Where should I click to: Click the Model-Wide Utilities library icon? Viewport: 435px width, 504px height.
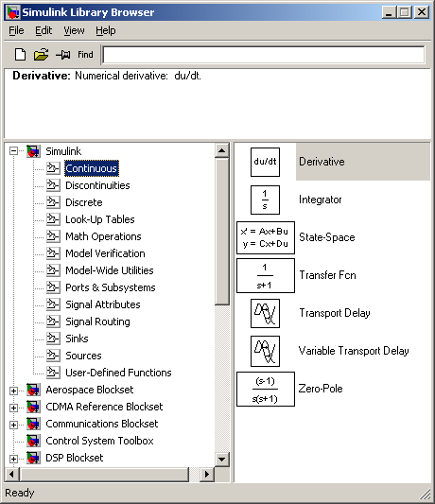pos(53,270)
